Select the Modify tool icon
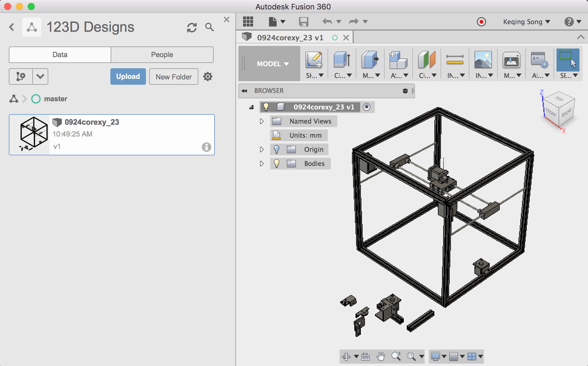Screen dimensions: 588x366 370,61
